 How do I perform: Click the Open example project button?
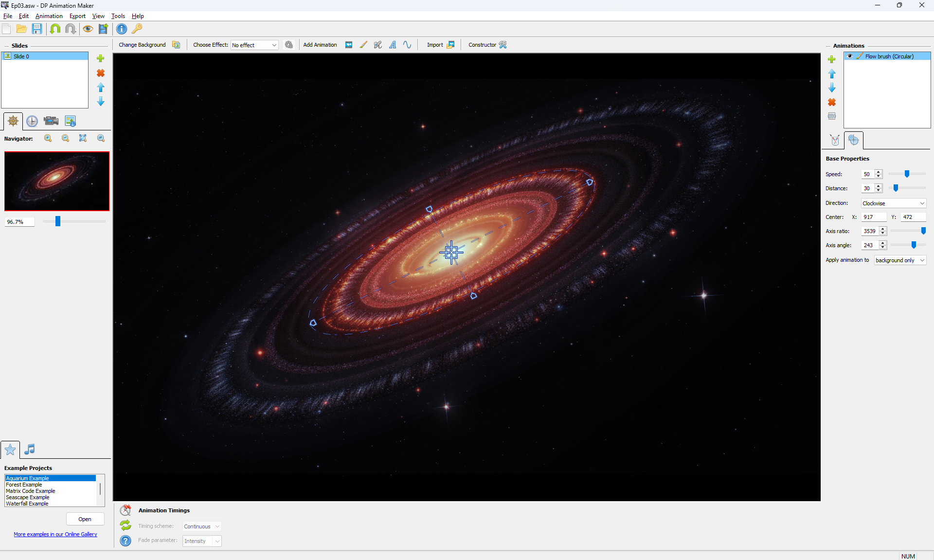click(x=85, y=519)
